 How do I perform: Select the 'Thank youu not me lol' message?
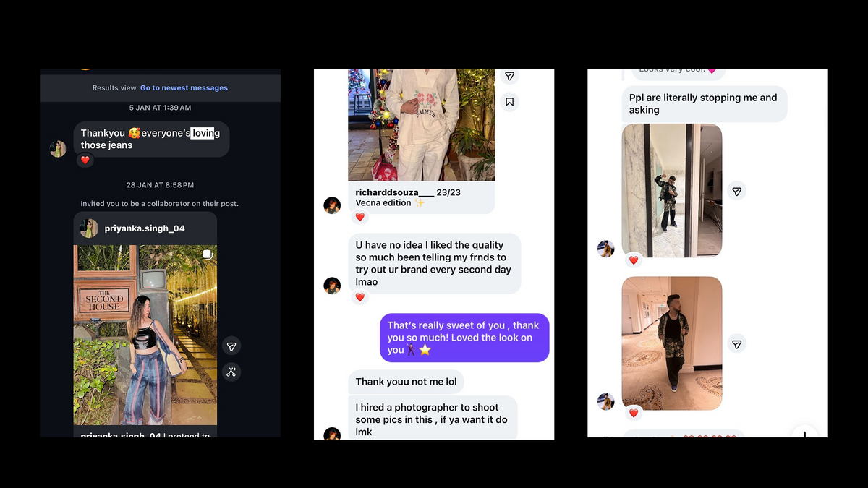[x=406, y=382]
